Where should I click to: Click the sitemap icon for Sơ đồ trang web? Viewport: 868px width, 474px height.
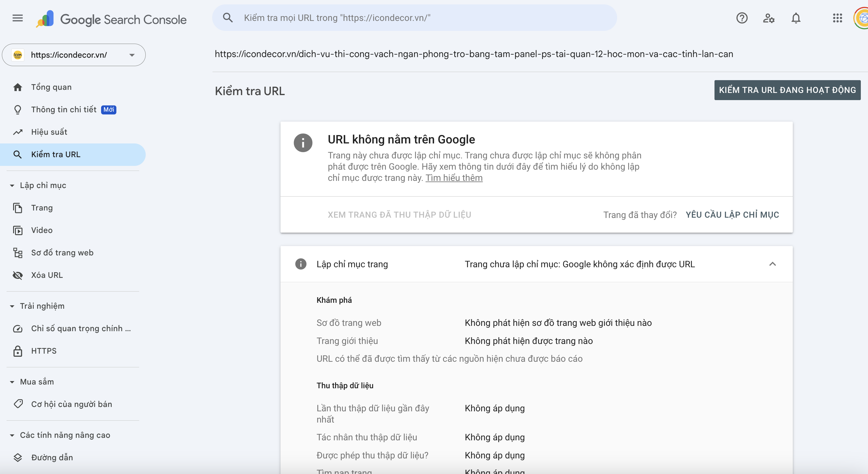pos(17,253)
